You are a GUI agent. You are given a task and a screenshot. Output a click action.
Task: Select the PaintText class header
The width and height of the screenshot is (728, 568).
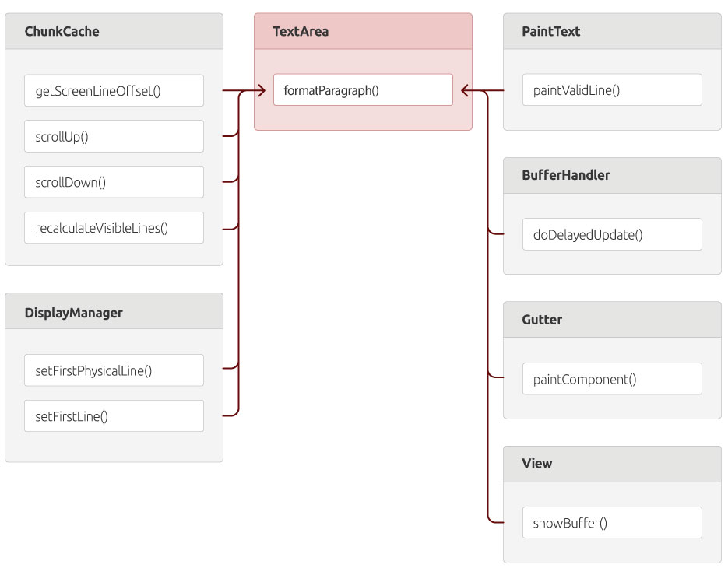(612, 31)
